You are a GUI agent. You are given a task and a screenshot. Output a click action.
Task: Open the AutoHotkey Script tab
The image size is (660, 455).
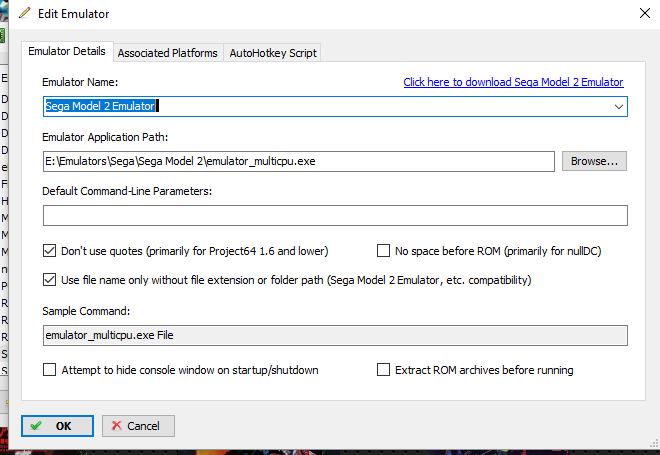pyautogui.click(x=273, y=53)
